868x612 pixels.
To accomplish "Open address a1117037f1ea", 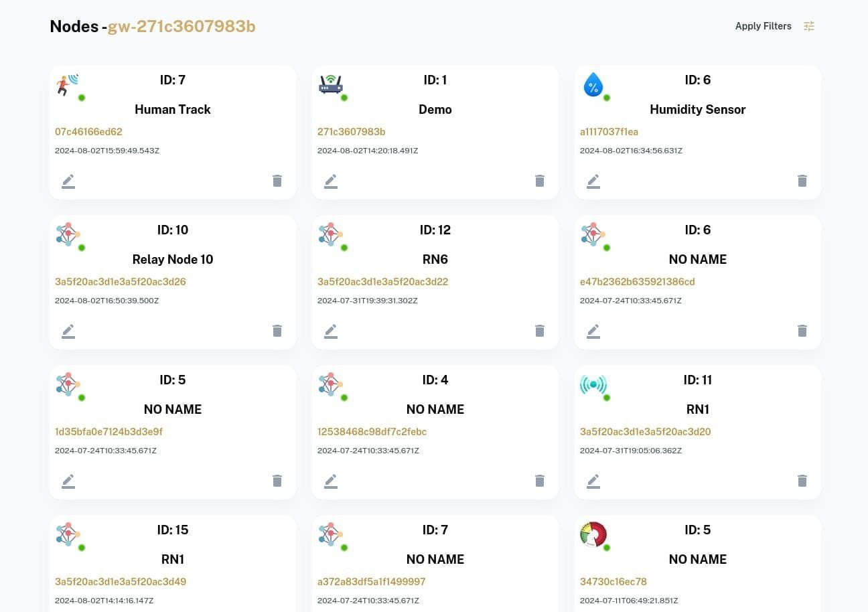I will point(609,132).
